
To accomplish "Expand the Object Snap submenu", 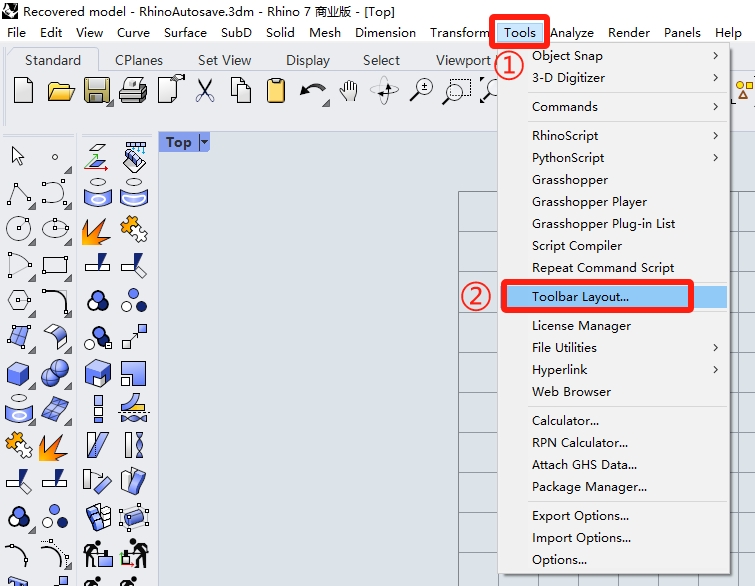I will (716, 56).
